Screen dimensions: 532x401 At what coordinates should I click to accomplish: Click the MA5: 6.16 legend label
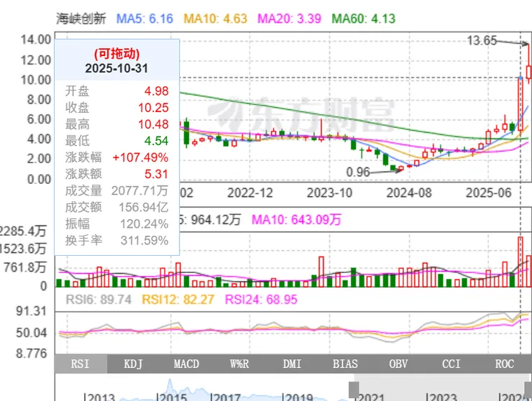pos(145,19)
